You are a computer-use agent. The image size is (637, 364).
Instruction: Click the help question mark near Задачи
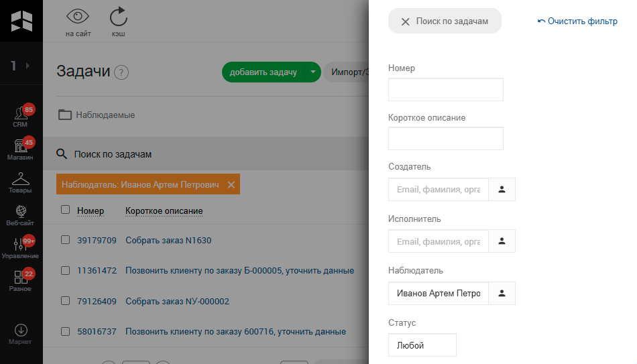pyautogui.click(x=121, y=73)
